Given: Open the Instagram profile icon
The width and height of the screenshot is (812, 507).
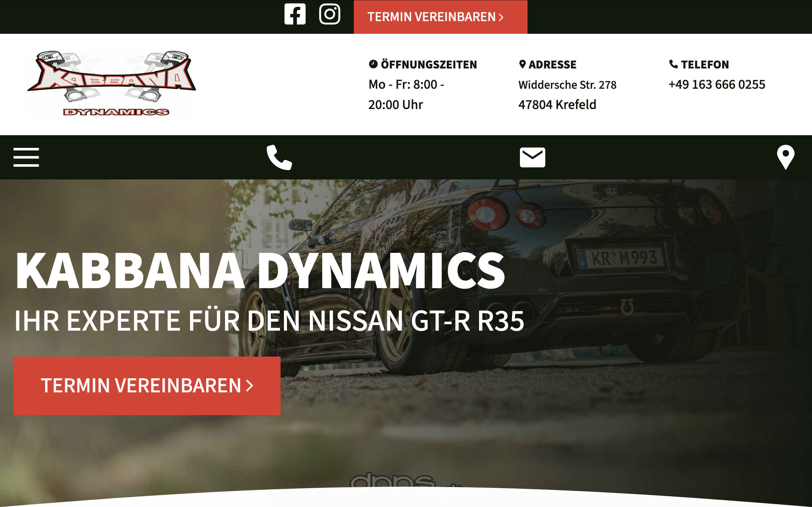Looking at the screenshot, I should coord(330,14).
